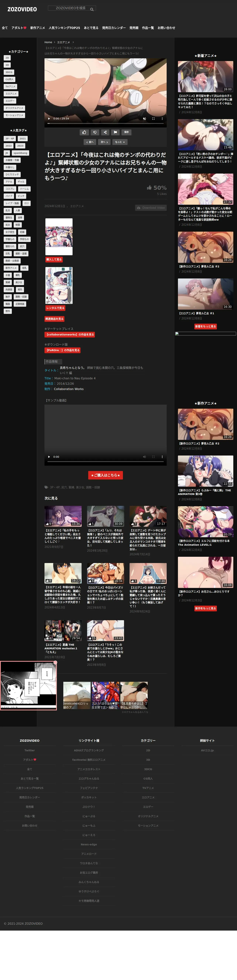Open the アダルト menu item

point(19,28)
